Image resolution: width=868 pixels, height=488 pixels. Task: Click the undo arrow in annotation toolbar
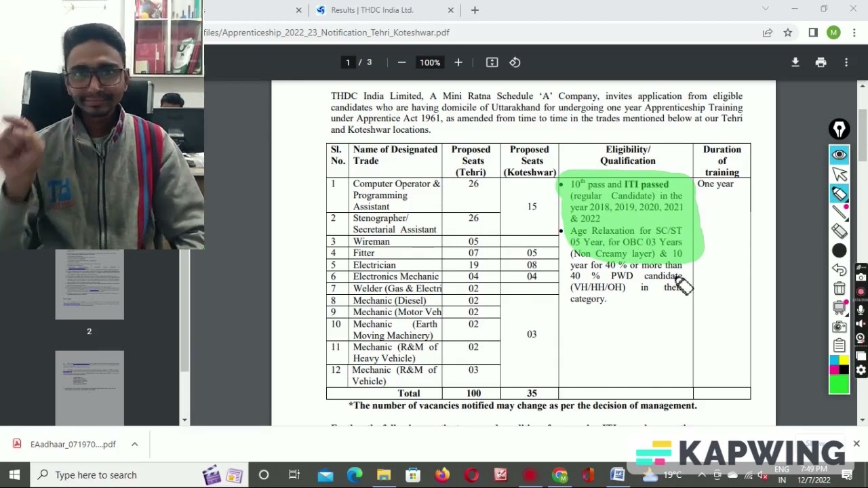(x=840, y=270)
